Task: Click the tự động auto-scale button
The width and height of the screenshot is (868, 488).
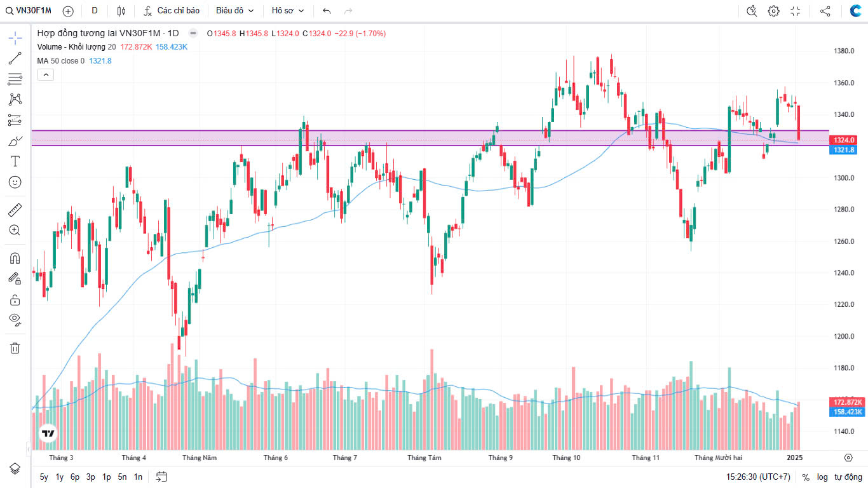Action: click(848, 477)
